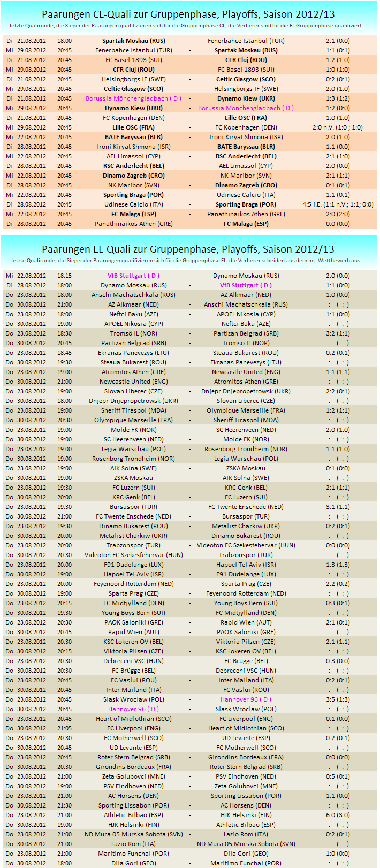380x868 pixels.
Task: Select the score "0:3 (0:0)" of Debreceni VSC match
Action: coord(338,661)
